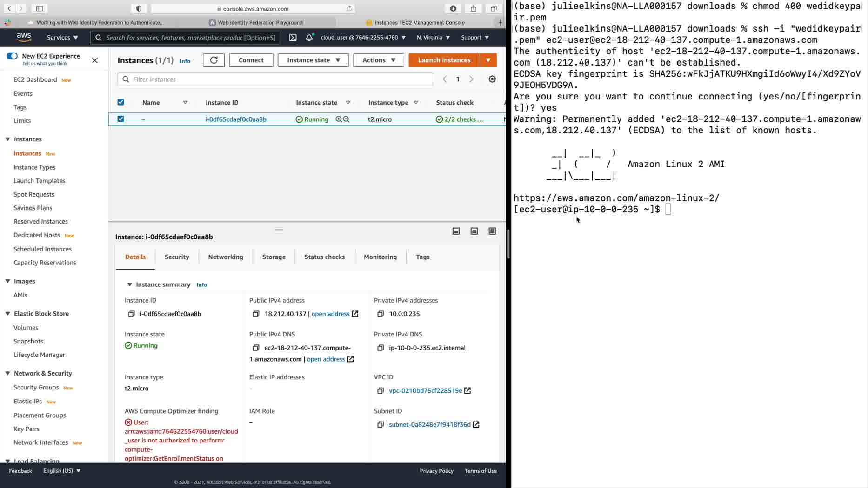Uncheck the selected instance row checkbox

point(120,119)
